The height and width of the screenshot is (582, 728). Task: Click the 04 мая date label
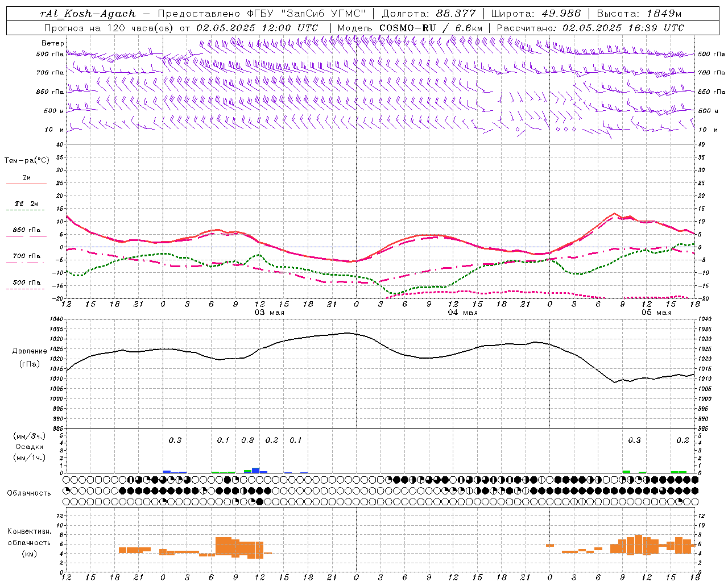462,313
